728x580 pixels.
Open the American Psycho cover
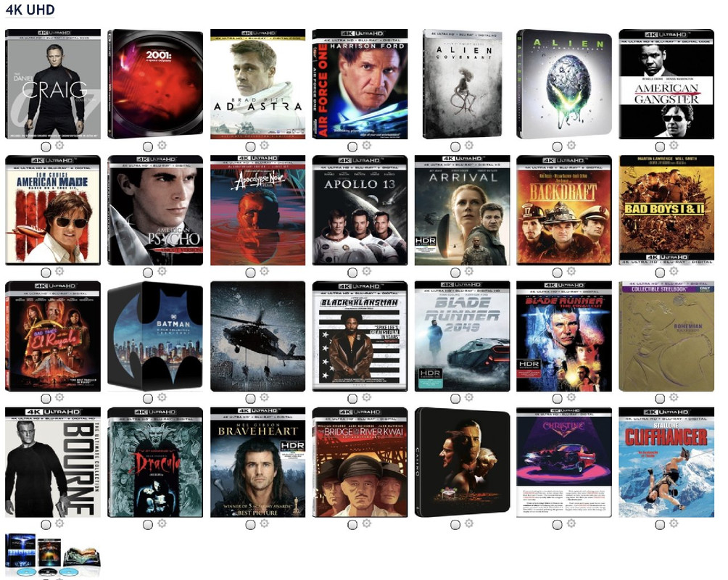coord(155,210)
